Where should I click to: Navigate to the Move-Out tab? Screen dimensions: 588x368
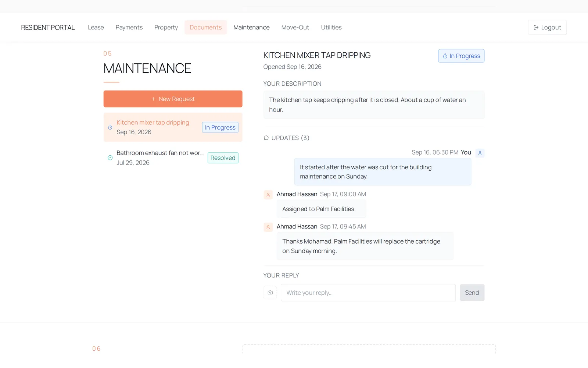[x=295, y=27]
